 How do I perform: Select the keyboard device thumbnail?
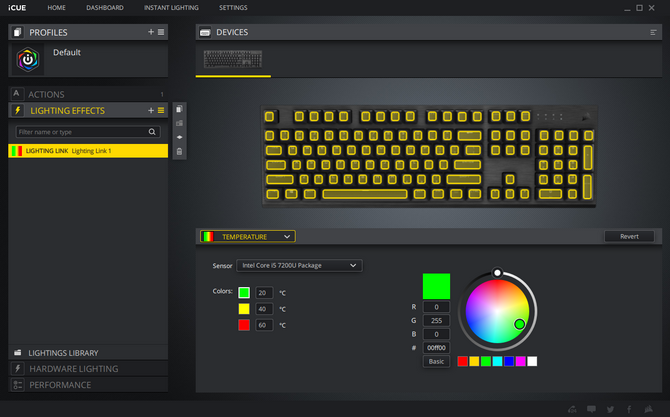click(233, 59)
